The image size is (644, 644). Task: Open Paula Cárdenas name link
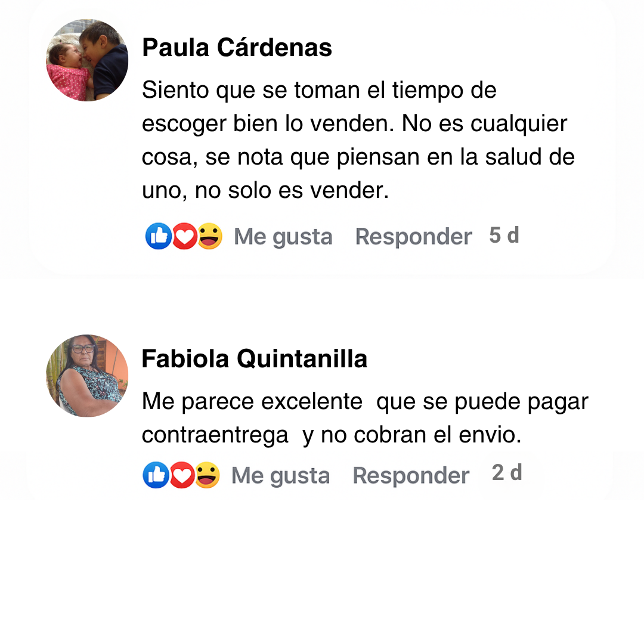[x=237, y=48]
